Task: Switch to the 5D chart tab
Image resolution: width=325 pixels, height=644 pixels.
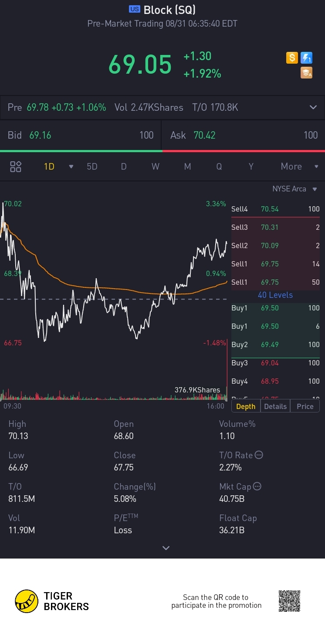Action: (92, 167)
